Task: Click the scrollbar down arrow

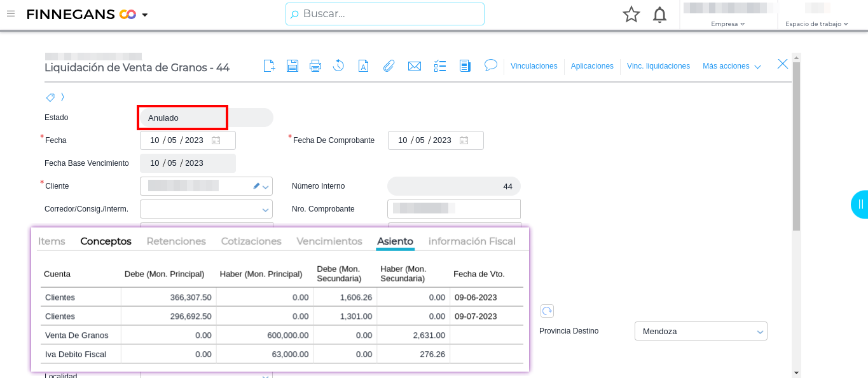Action: 796,373
